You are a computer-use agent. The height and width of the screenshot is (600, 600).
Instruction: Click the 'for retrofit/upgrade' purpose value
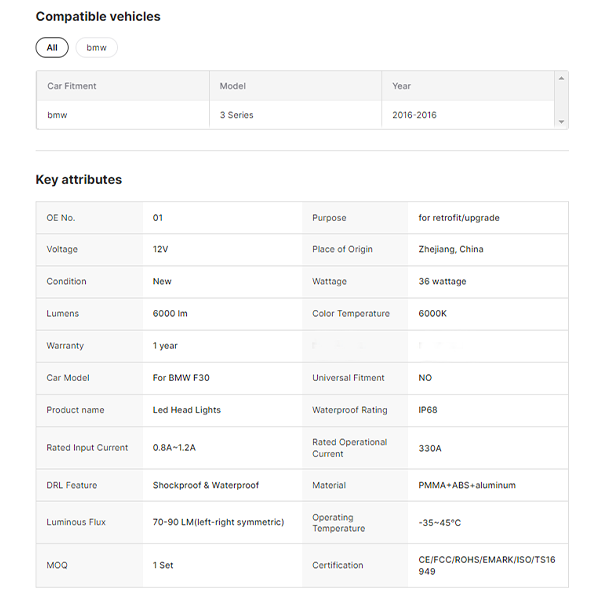tap(459, 218)
